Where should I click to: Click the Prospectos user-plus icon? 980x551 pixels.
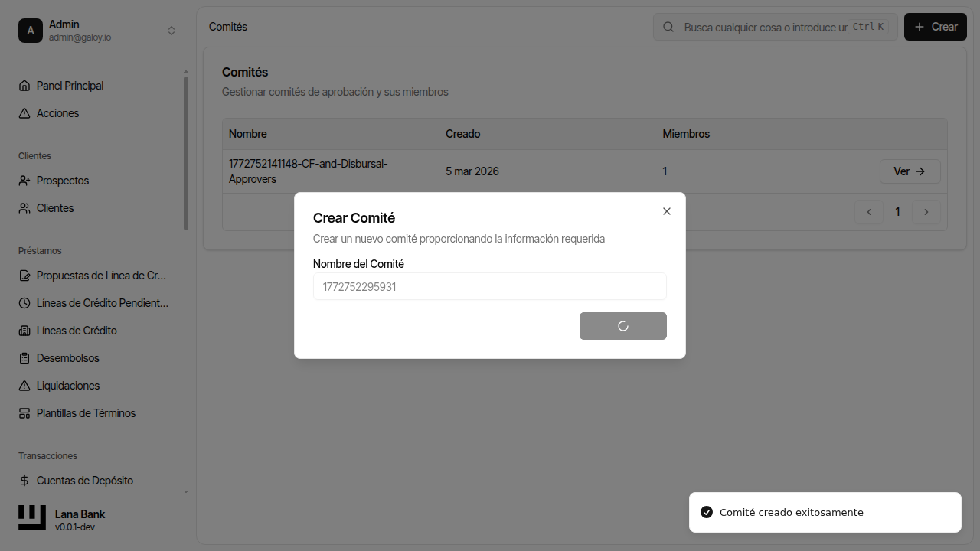click(x=24, y=181)
